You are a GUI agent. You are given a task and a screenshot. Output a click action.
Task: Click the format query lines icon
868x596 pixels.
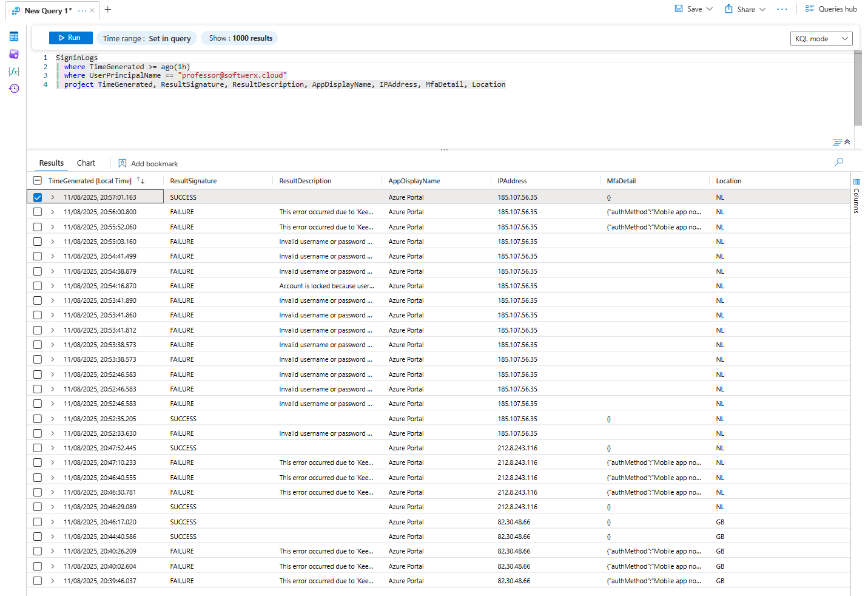[x=837, y=142]
